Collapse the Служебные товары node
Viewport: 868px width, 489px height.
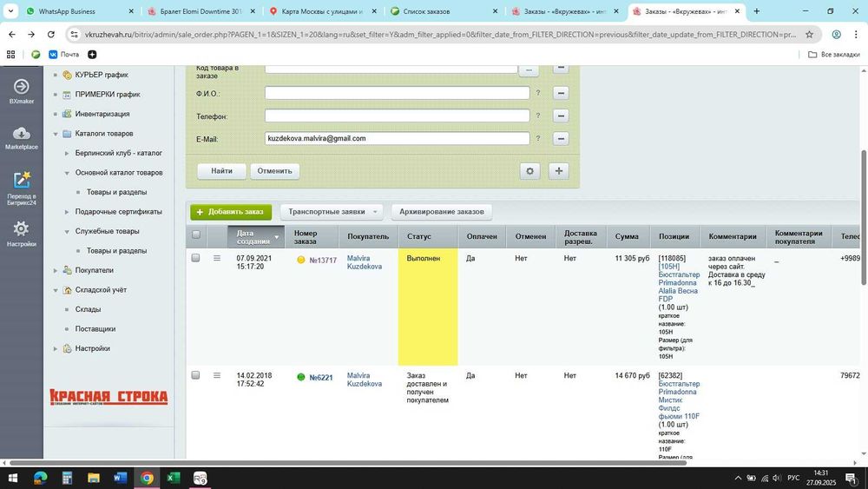[67, 232]
